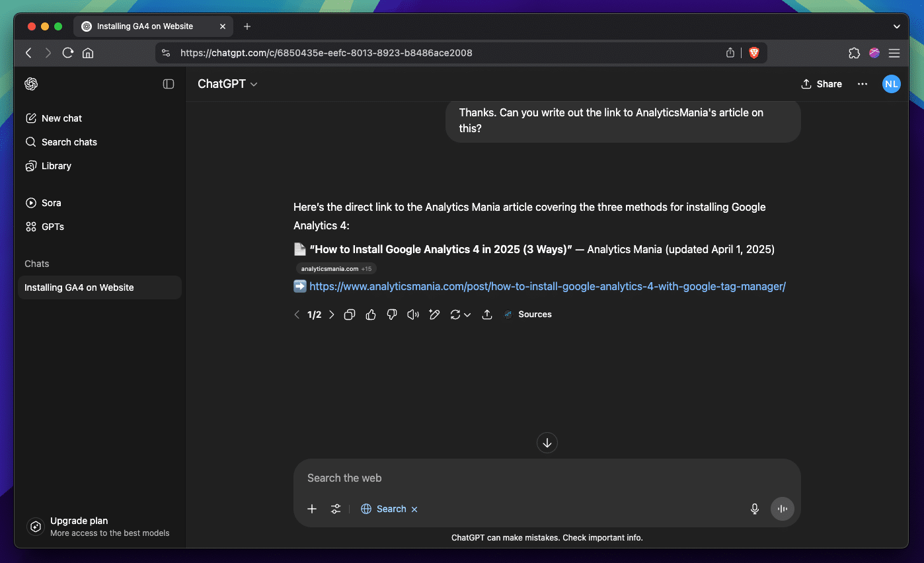
Task: Open the regenerate response dropdown
Action: pyautogui.click(x=461, y=315)
